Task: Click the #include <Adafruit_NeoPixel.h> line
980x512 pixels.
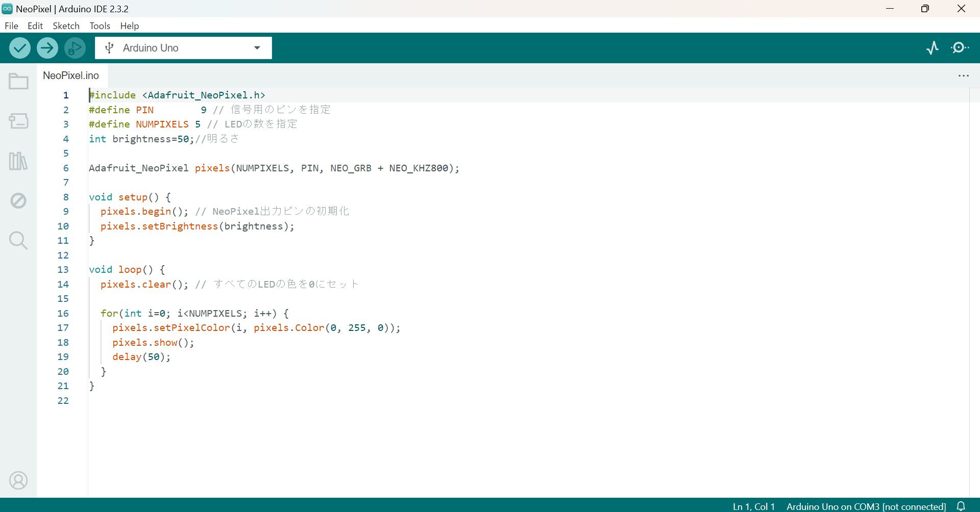Action: click(177, 95)
